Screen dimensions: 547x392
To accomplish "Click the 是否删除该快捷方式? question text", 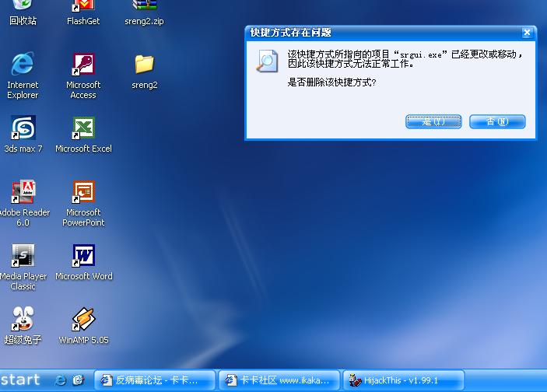I will point(331,82).
